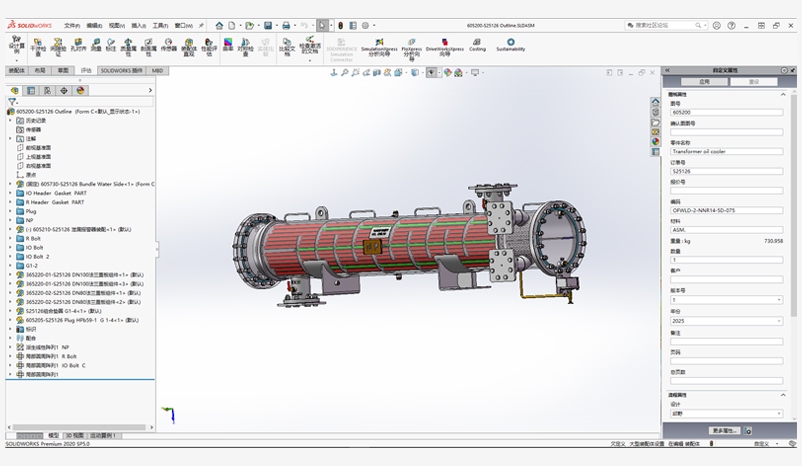Launch FloXpress analysis wizard

click(x=412, y=49)
